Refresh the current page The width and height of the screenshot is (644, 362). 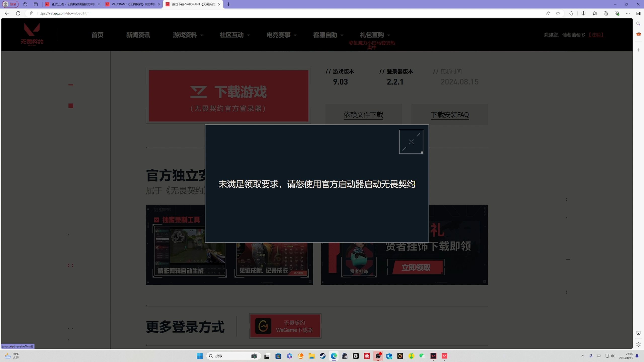(18, 13)
